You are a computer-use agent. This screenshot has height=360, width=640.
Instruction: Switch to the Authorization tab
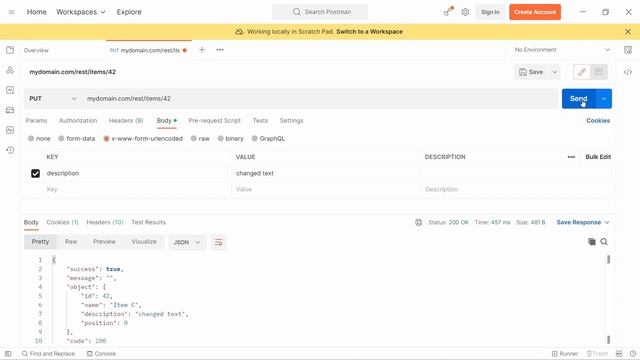pyautogui.click(x=78, y=120)
